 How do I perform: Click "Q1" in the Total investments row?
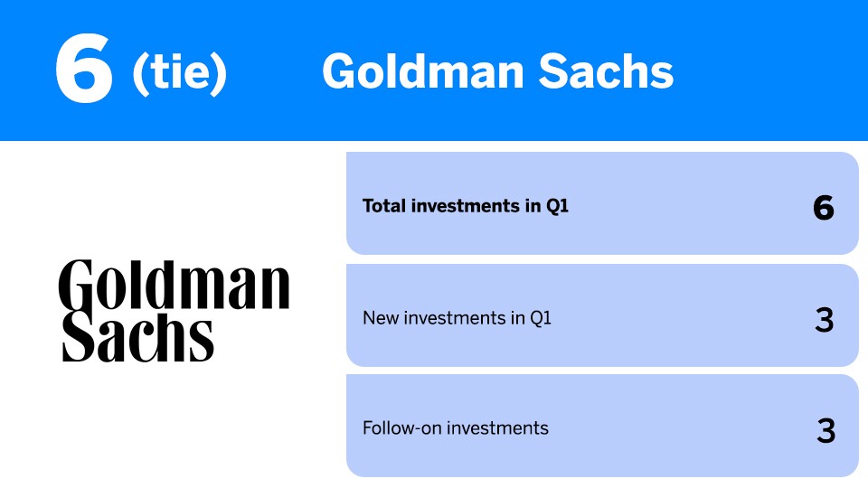point(557,206)
